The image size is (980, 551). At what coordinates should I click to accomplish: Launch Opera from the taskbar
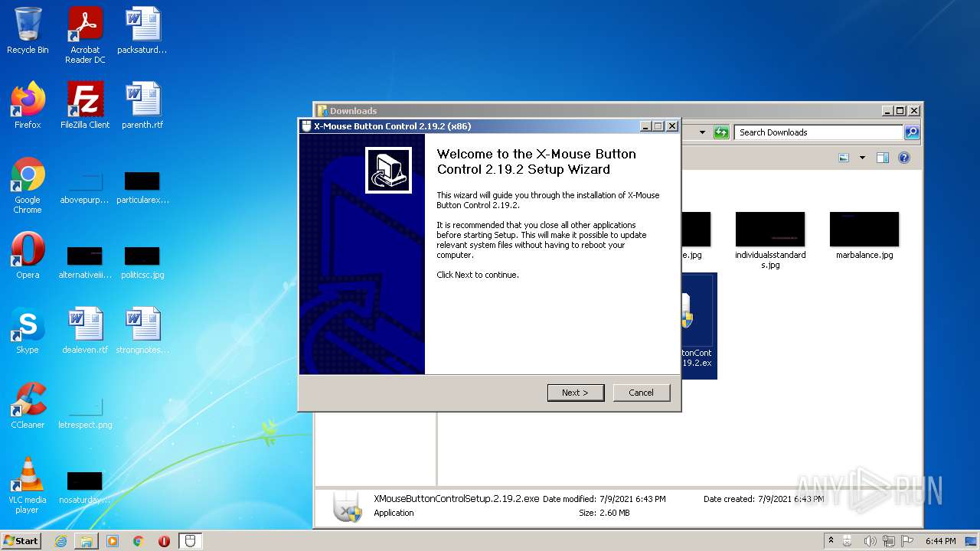pos(164,541)
